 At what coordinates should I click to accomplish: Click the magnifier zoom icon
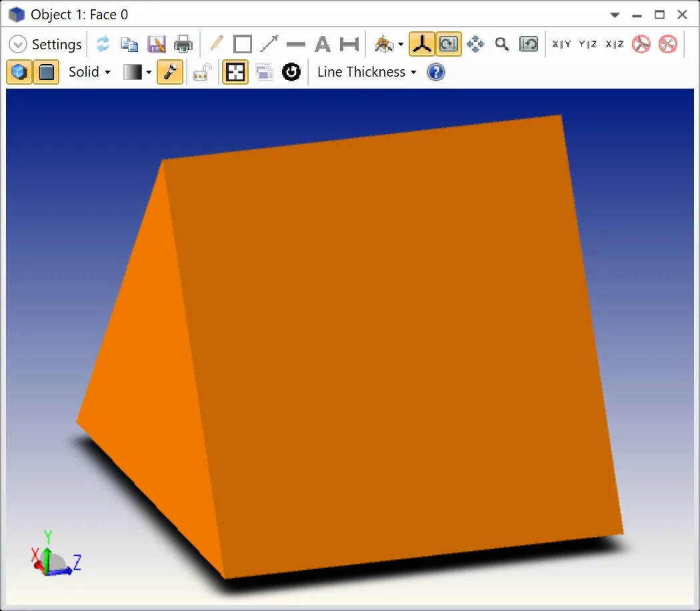pyautogui.click(x=502, y=45)
